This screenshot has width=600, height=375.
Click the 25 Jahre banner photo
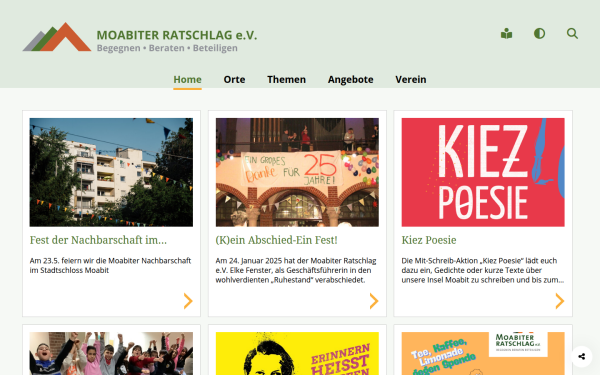[x=297, y=172]
